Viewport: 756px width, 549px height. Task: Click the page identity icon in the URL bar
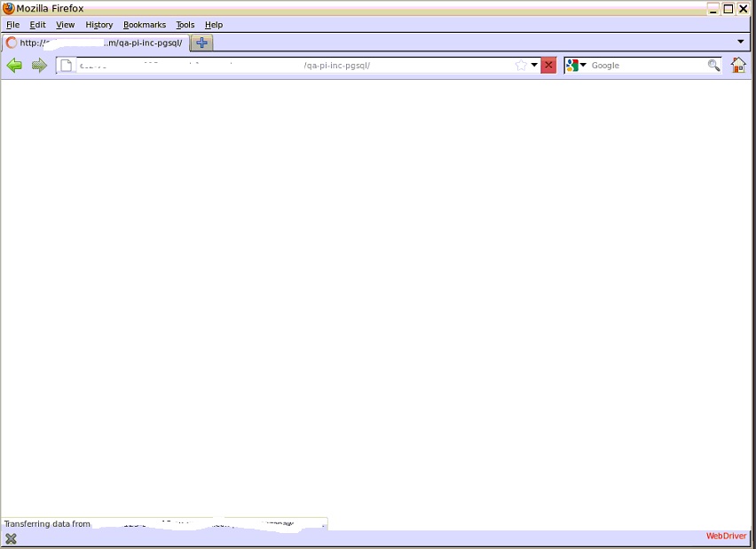(67, 66)
